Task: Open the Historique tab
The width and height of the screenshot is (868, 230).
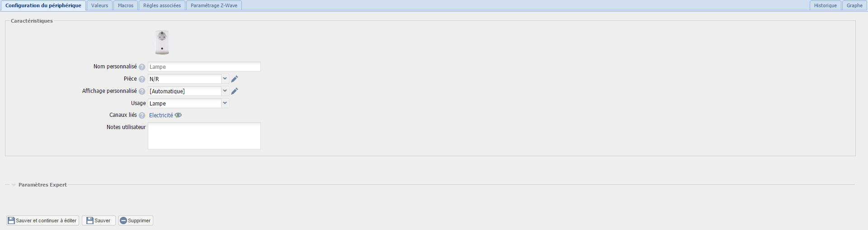Action: pyautogui.click(x=825, y=5)
